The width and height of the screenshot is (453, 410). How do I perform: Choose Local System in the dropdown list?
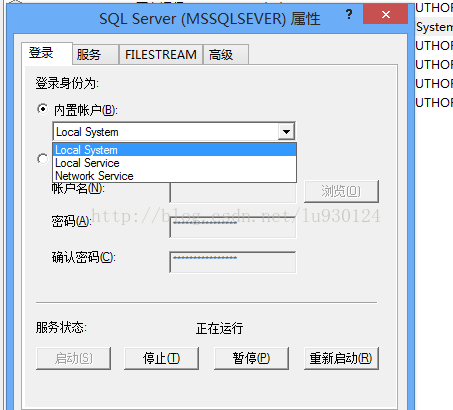[x=174, y=150]
